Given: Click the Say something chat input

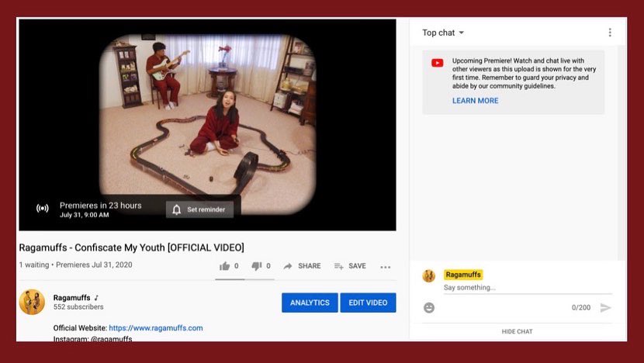Looking at the screenshot, I should click(x=528, y=288).
